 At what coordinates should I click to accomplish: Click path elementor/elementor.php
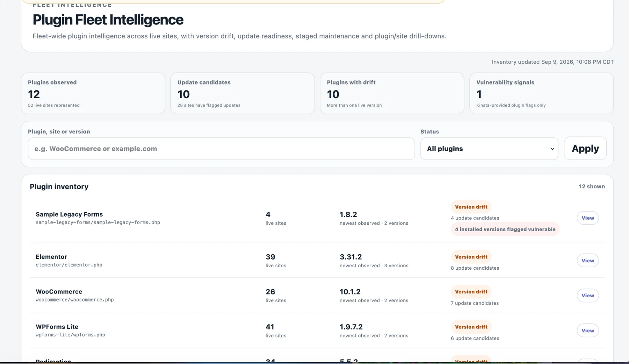tap(69, 265)
